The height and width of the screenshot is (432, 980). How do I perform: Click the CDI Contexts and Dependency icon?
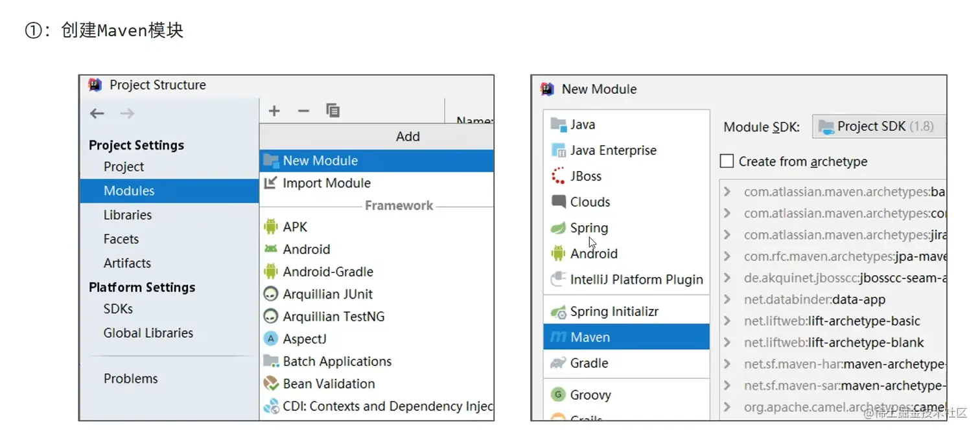271,406
